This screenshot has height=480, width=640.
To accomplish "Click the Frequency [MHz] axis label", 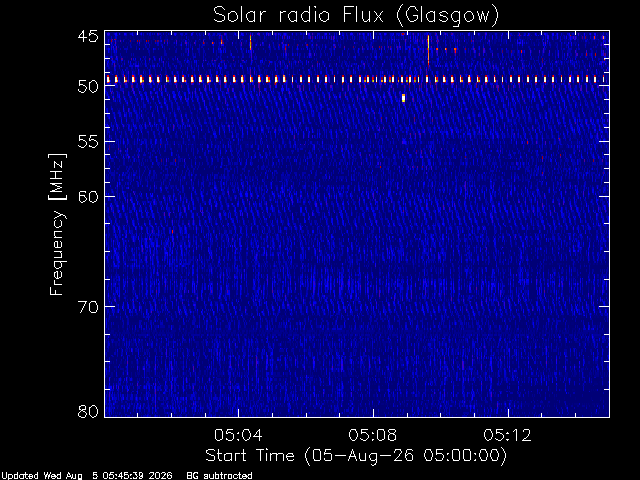I will [57, 224].
